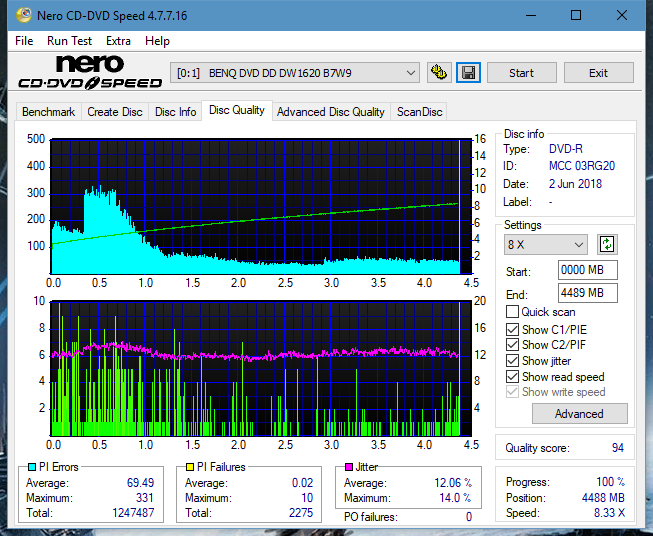This screenshot has height=536, width=653.
Task: Click the Speed value 8.33 X
Action: point(609,513)
